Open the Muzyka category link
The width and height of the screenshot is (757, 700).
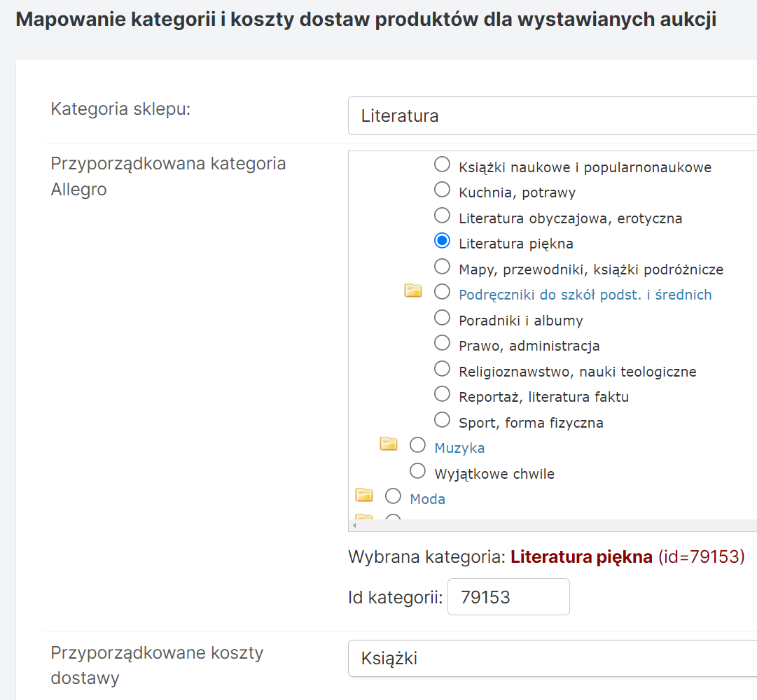coord(459,448)
